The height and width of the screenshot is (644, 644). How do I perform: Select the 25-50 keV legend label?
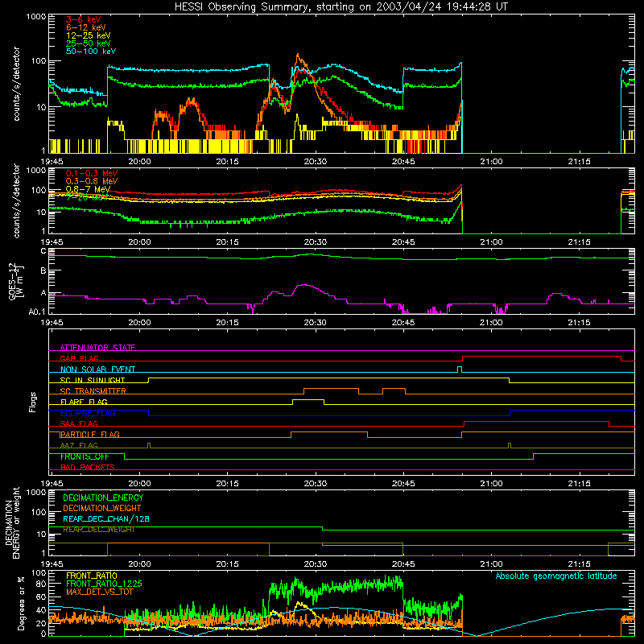89,43
